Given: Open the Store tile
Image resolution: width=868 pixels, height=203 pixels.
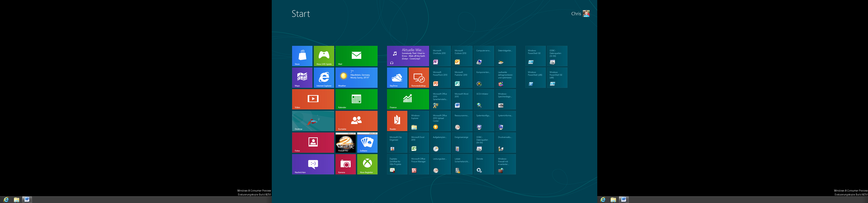Looking at the screenshot, I should pos(302,56).
